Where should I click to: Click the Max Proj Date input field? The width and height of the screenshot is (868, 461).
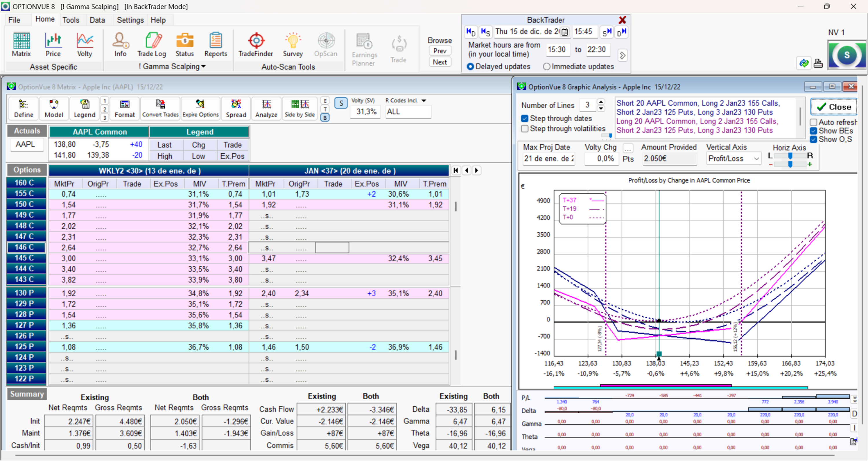[x=548, y=159]
